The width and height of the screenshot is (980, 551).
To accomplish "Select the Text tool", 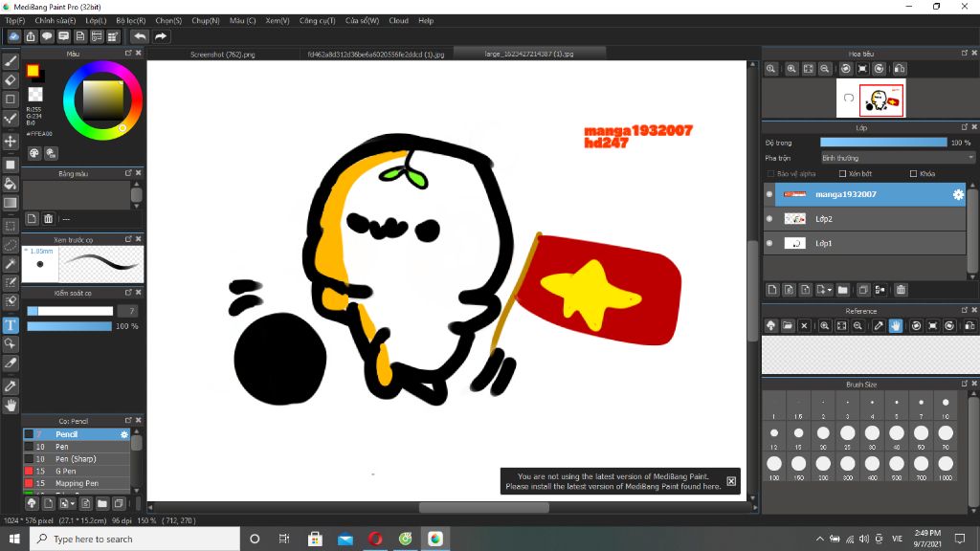I will (10, 325).
